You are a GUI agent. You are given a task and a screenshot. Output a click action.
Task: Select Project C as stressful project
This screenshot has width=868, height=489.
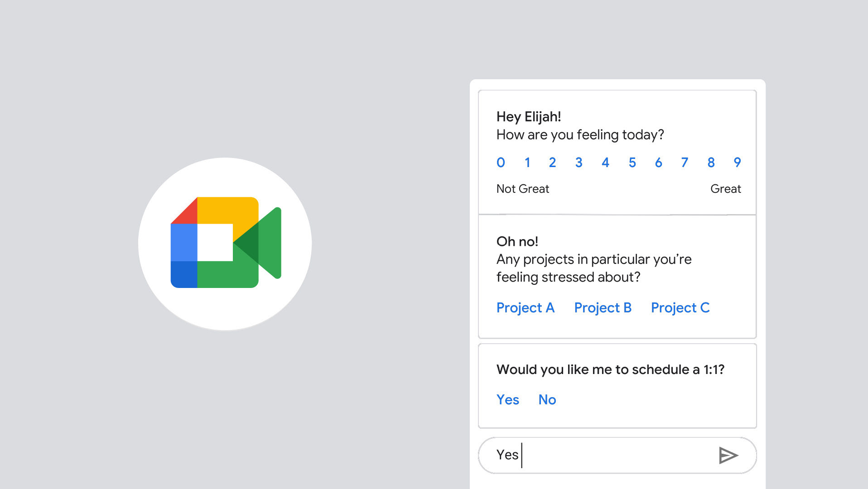point(680,308)
